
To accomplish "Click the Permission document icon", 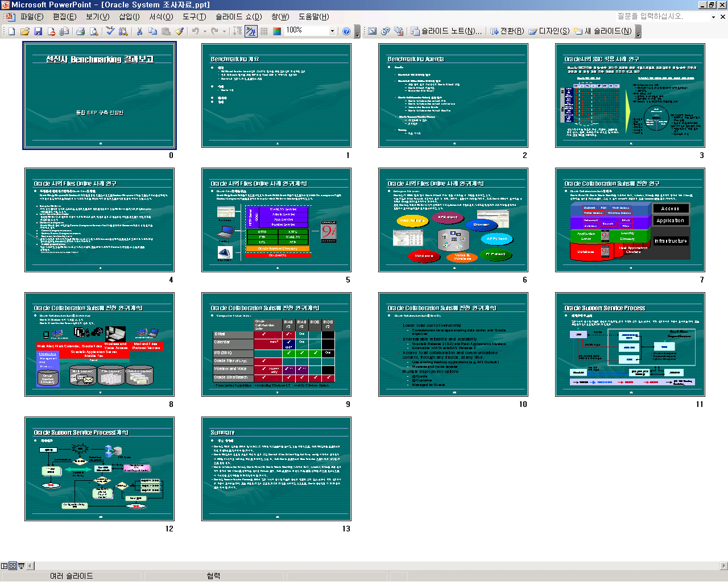I will [51, 31].
